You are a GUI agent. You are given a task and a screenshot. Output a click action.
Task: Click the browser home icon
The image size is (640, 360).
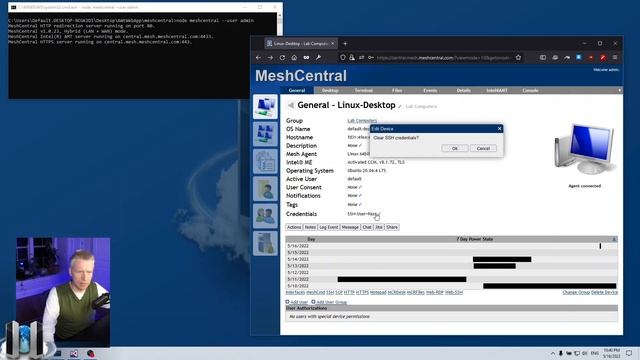tap(294, 58)
